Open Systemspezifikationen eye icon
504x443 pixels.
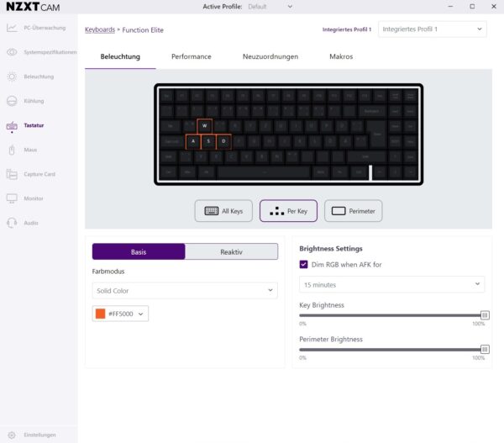pos(12,52)
